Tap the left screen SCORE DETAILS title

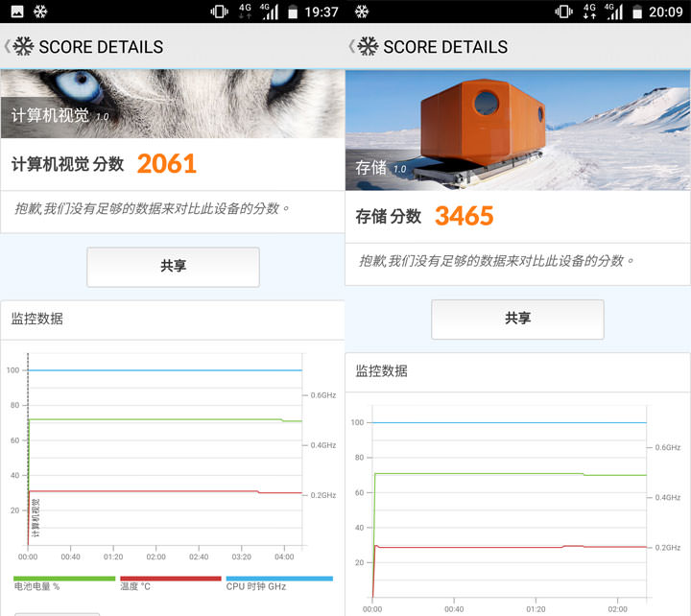[x=101, y=47]
